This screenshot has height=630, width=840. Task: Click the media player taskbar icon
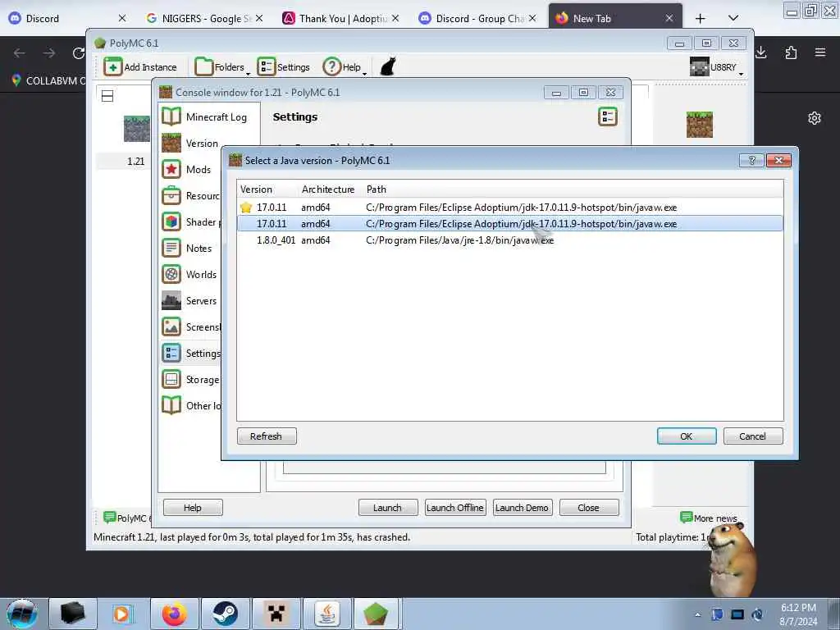coord(121,614)
